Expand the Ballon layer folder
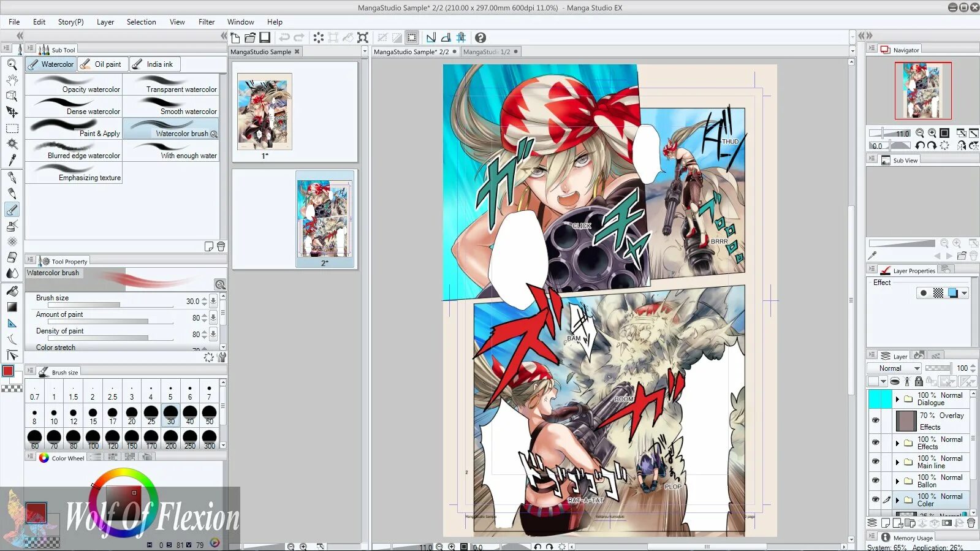This screenshot has height=551, width=980. (897, 481)
